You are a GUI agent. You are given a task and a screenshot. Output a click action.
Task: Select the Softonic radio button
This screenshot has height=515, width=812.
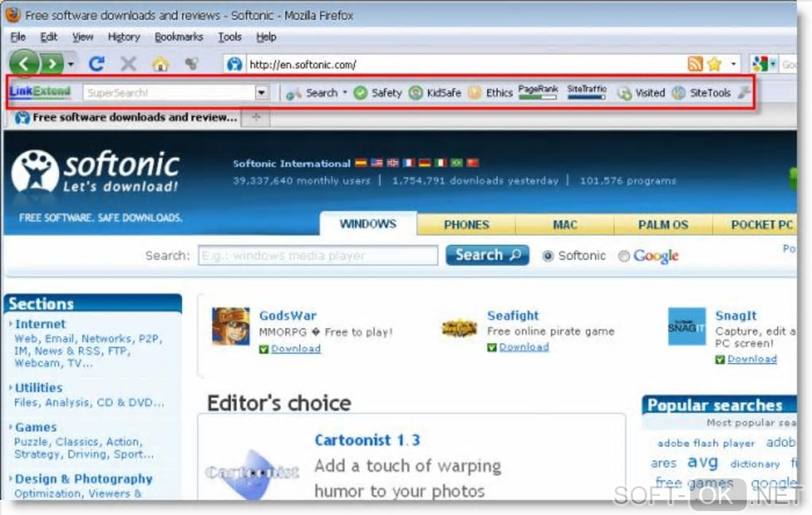point(548,256)
